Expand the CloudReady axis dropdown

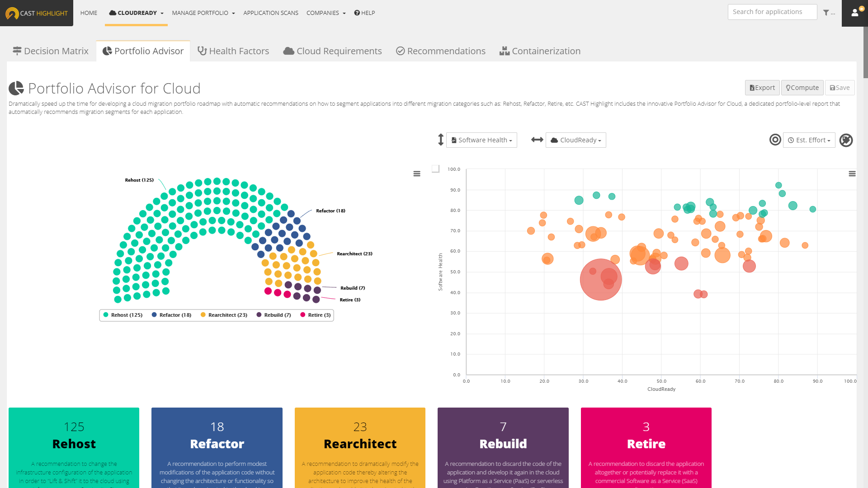(x=576, y=140)
